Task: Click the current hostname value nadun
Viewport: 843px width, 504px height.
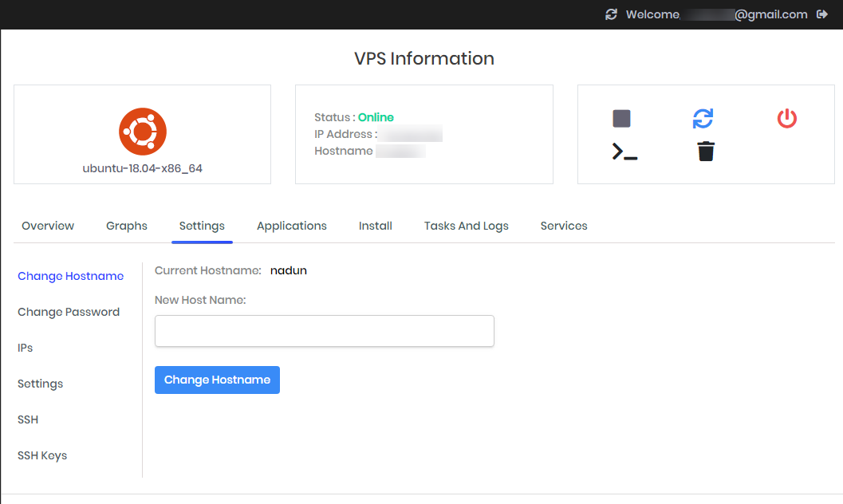Action: click(289, 270)
